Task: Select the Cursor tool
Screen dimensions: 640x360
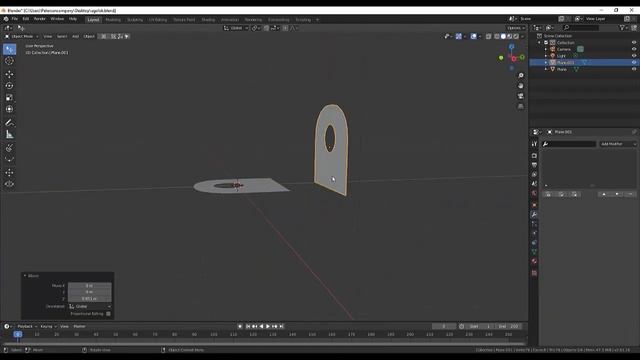Action: pos(9,61)
